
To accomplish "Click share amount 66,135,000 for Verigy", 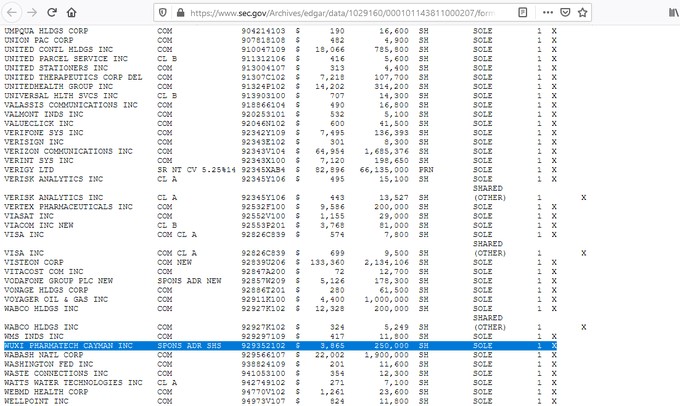I will pyautogui.click(x=384, y=170).
